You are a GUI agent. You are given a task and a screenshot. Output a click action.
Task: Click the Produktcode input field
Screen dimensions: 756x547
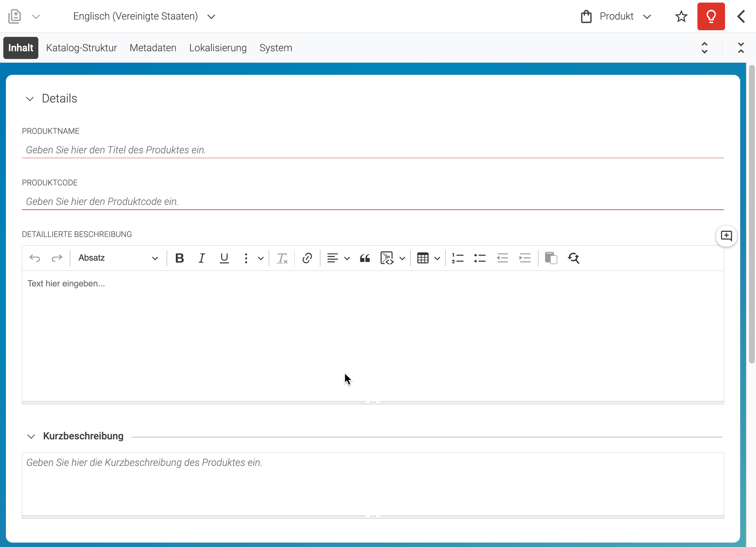click(373, 202)
